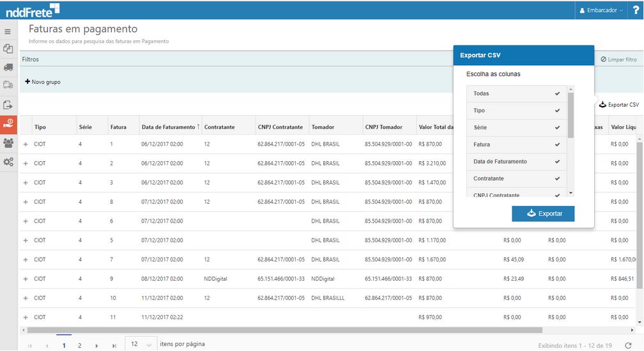Open the settings gears icon in sidebar
This screenshot has height=351, width=644.
[8, 162]
